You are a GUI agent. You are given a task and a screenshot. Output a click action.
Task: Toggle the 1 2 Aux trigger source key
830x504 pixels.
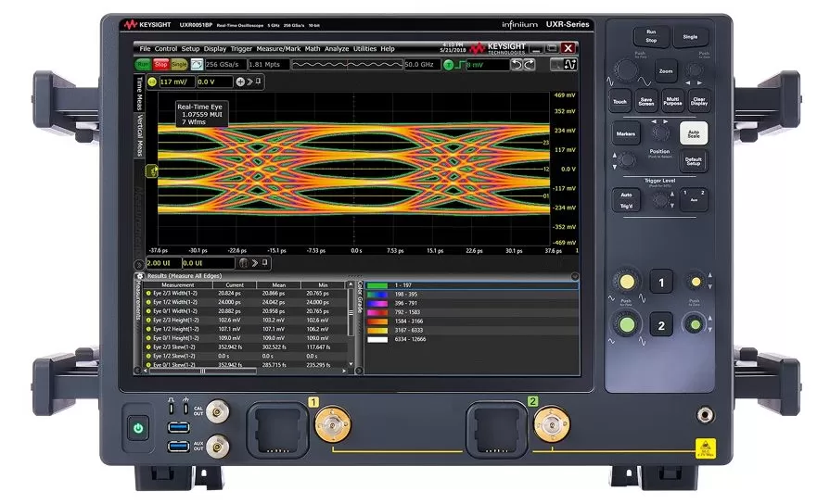[694, 200]
